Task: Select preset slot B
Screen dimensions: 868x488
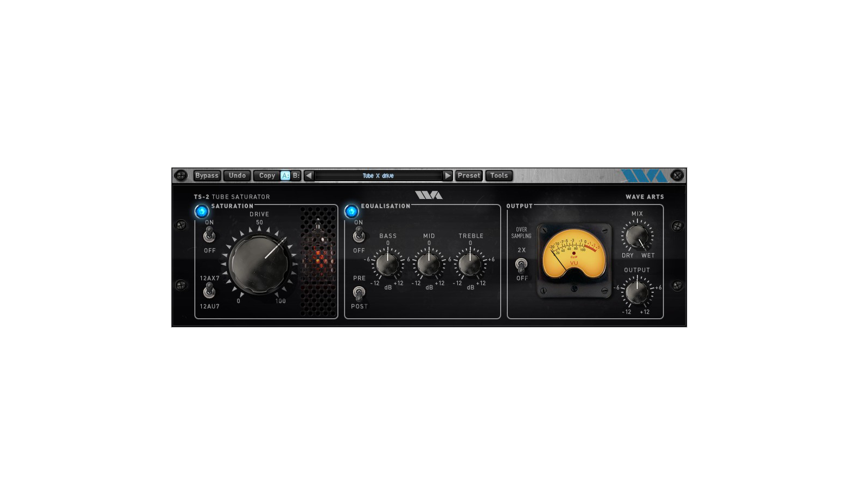Action: (296, 176)
